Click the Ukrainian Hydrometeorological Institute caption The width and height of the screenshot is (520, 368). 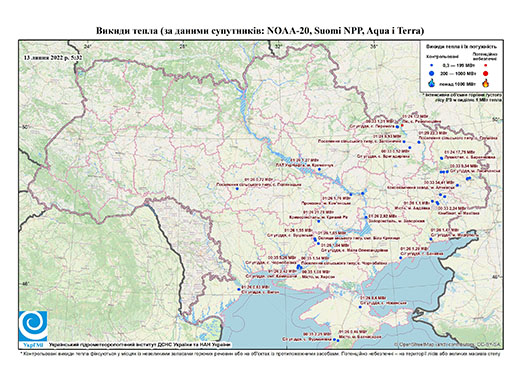[140, 344]
